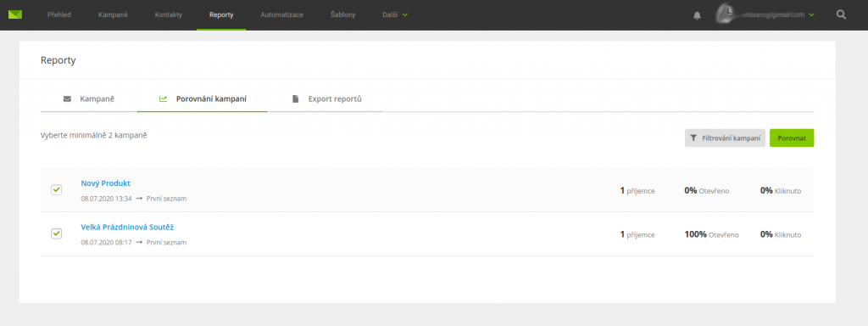Click 0% Otevřeno for Nový Produkt
Viewport: 868px width, 326px height.
[707, 191]
